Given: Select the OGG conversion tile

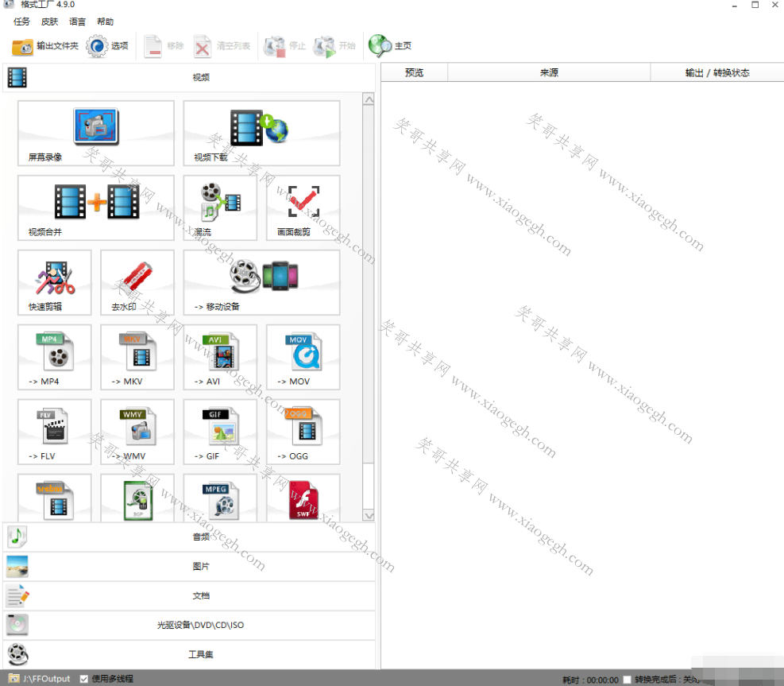Looking at the screenshot, I should (x=303, y=432).
